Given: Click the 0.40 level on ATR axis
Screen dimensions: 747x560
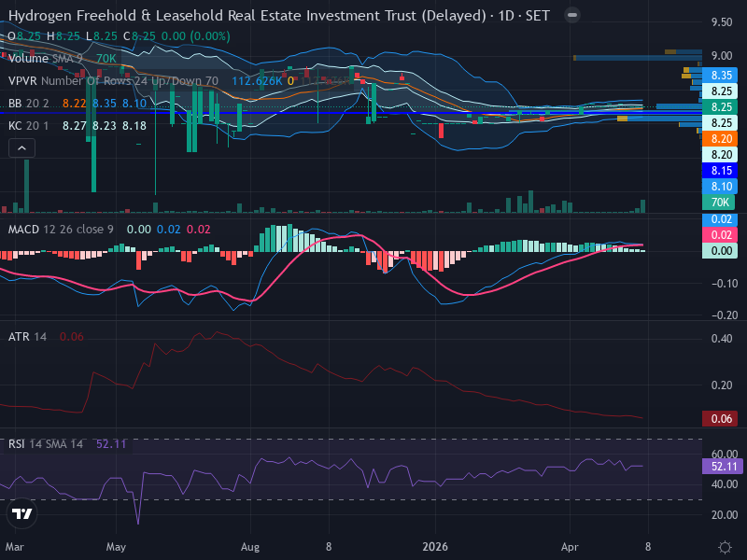Looking at the screenshot, I should [x=721, y=339].
